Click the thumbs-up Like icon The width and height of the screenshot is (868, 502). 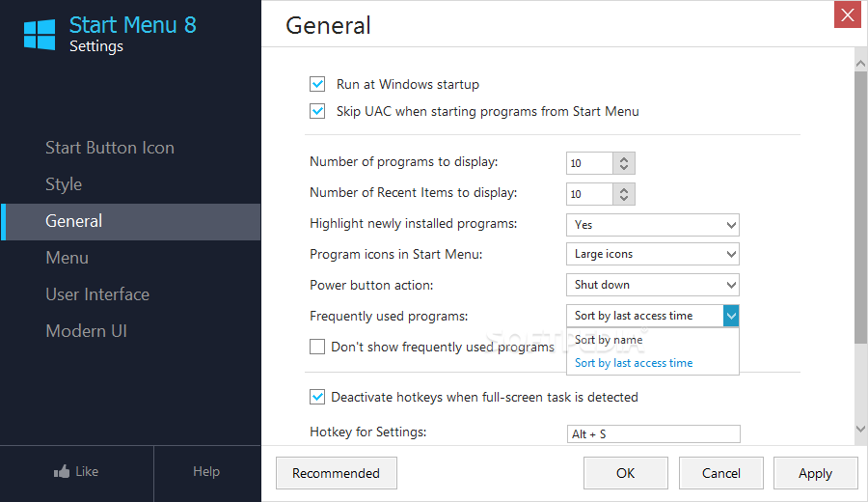(62, 471)
